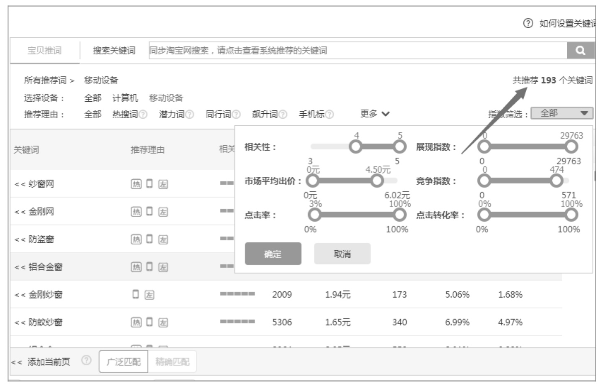Image resolution: width=602 pixels, height=388 pixels.
Task: Click 点击率 slider left handle
Action: (314, 215)
